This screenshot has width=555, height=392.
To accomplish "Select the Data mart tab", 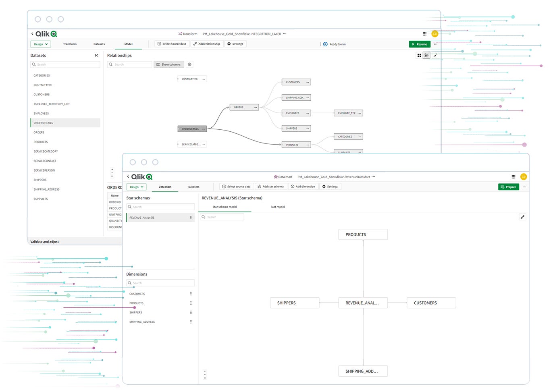I will click(x=165, y=187).
